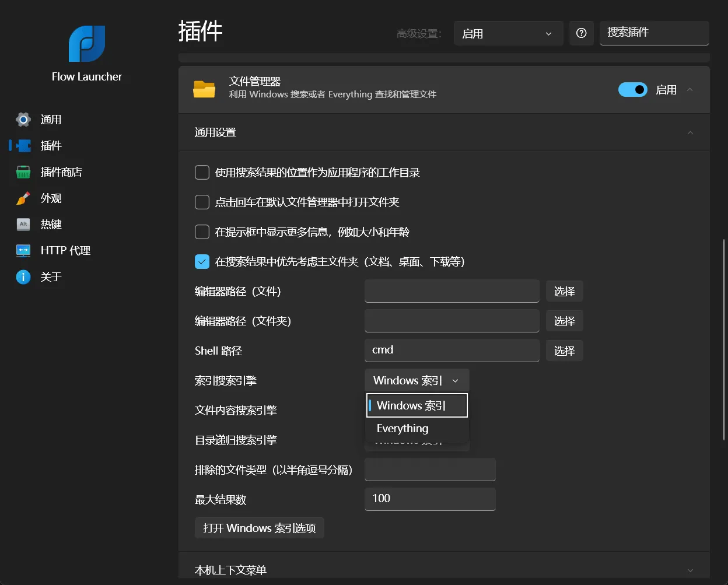Click the 插件 page heading
This screenshot has height=585, width=728.
coord(200,31)
